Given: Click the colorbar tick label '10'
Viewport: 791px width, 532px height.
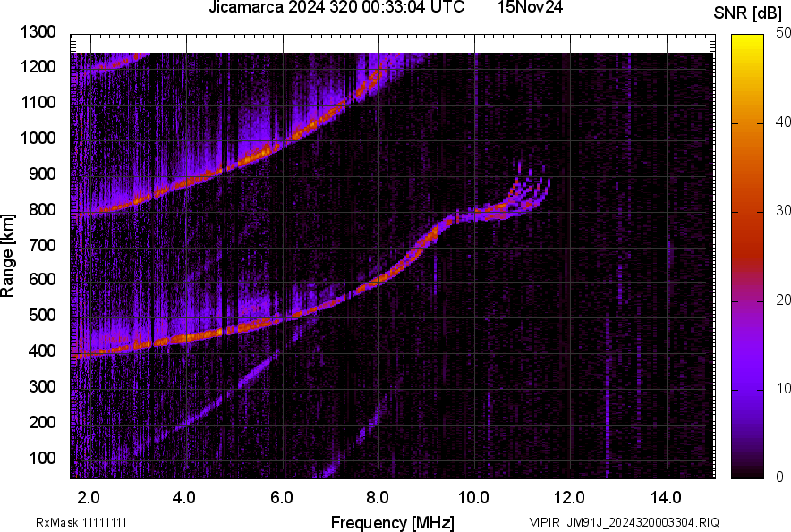Looking at the screenshot, I should [x=782, y=388].
